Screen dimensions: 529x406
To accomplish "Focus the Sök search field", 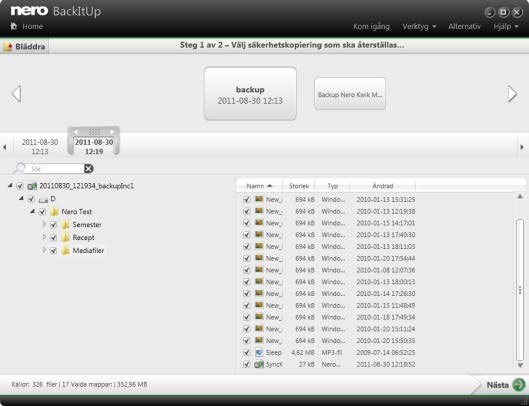I will 56,168.
